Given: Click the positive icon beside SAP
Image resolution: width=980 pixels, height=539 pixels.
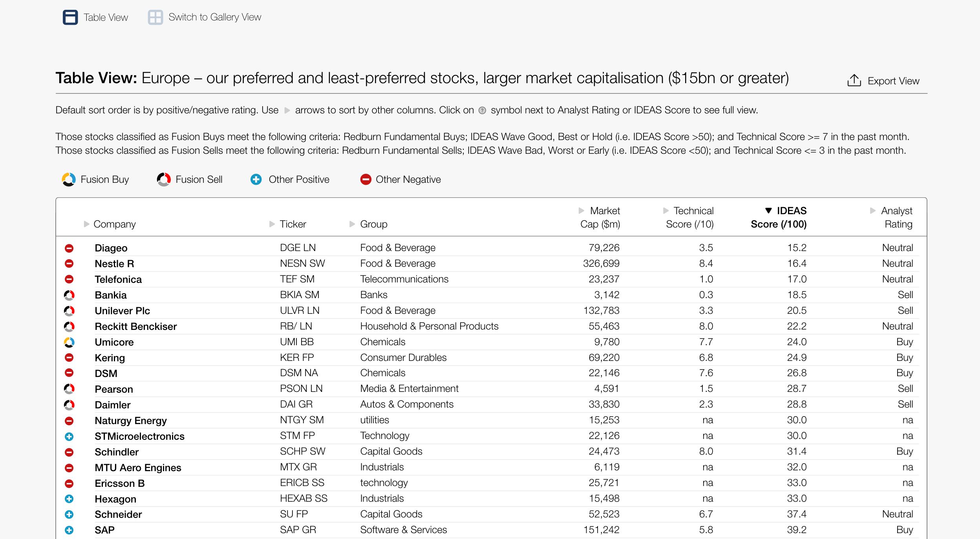Looking at the screenshot, I should point(69,530).
